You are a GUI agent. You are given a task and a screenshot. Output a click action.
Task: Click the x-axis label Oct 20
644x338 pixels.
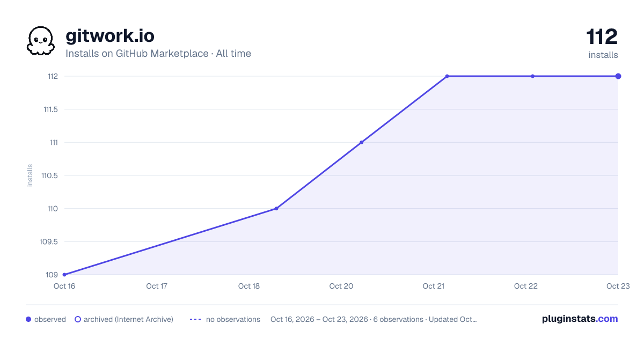click(x=341, y=286)
